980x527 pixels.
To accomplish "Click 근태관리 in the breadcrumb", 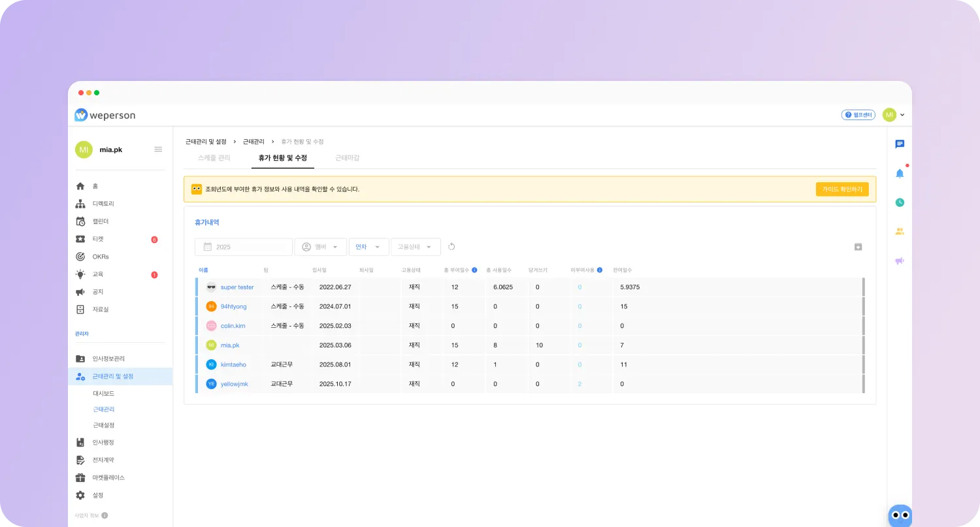I will (253, 141).
